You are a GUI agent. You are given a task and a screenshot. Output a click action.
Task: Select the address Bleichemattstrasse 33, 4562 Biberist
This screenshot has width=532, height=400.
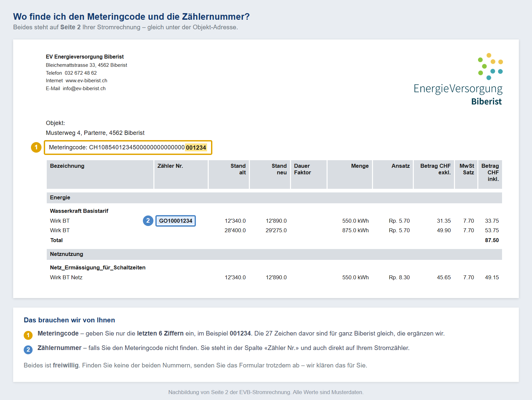tap(87, 65)
